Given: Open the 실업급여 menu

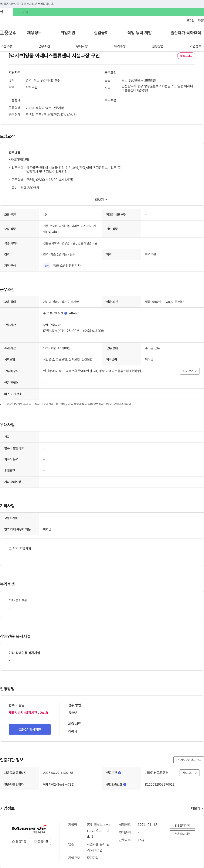Looking at the screenshot, I should tap(101, 33).
